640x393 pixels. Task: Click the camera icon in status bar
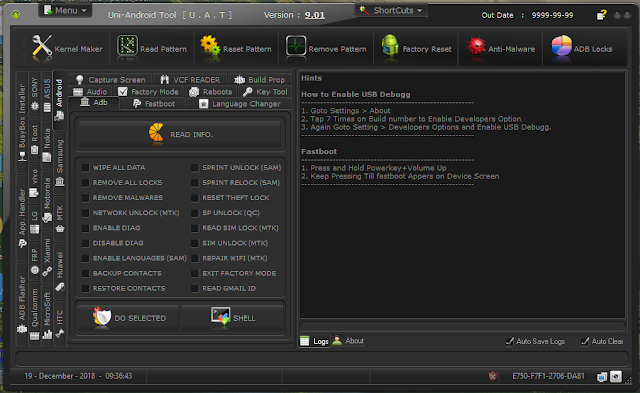(616, 376)
